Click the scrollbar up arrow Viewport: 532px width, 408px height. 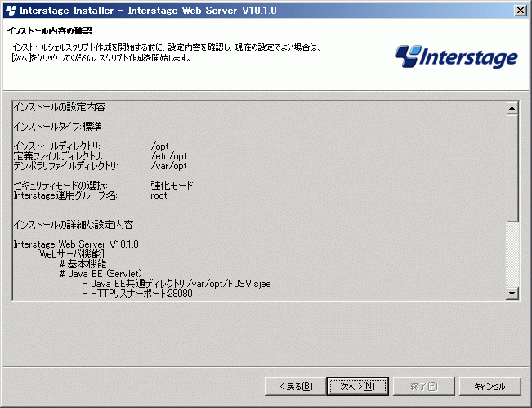[x=512, y=108]
